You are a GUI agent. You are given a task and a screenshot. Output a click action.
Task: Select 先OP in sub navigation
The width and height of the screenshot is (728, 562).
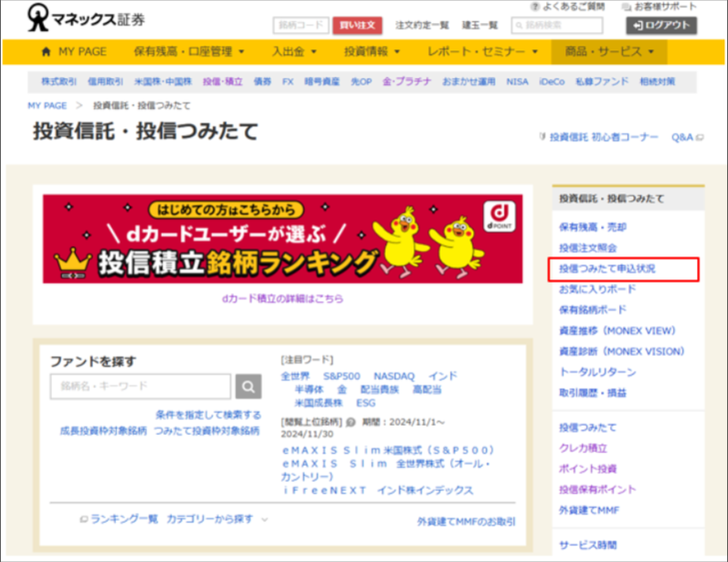(x=361, y=81)
